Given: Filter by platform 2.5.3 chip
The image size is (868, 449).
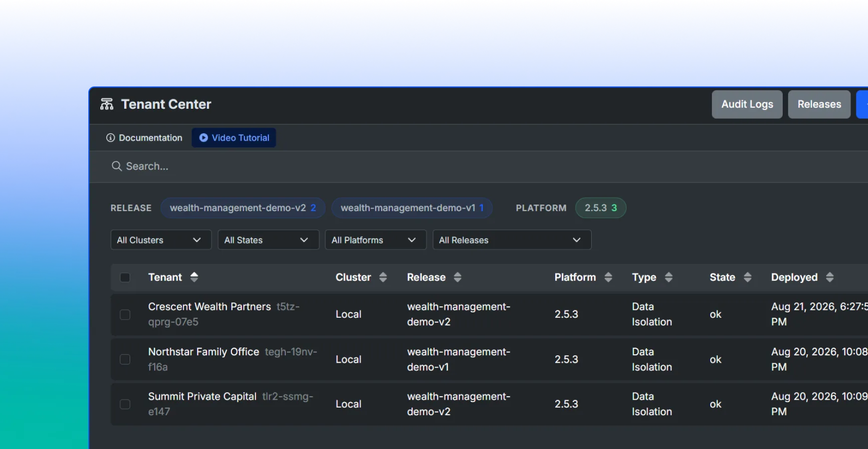Looking at the screenshot, I should 601,208.
